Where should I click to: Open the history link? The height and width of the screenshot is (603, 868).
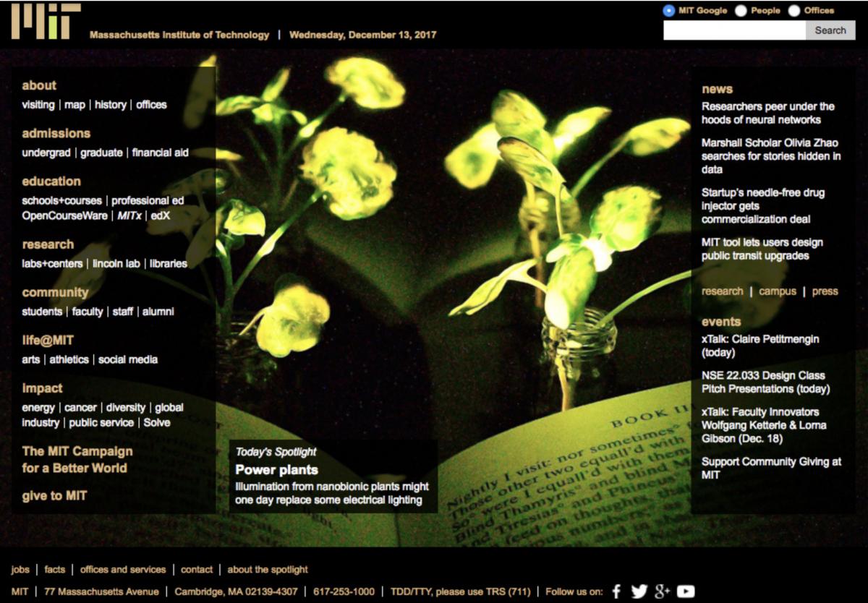click(111, 105)
